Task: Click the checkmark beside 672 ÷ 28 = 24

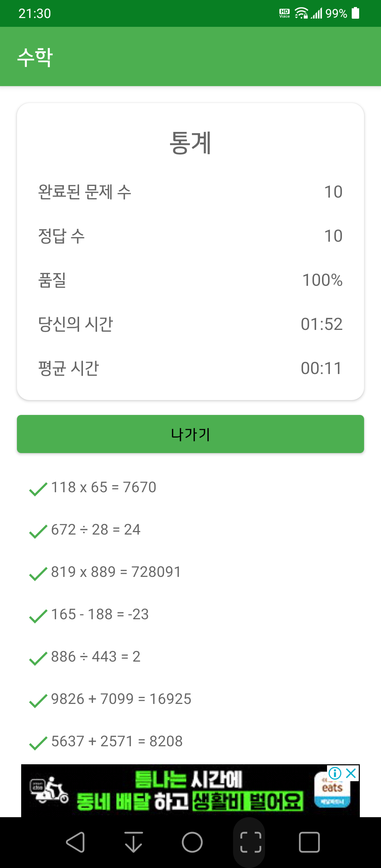Action: tap(38, 531)
